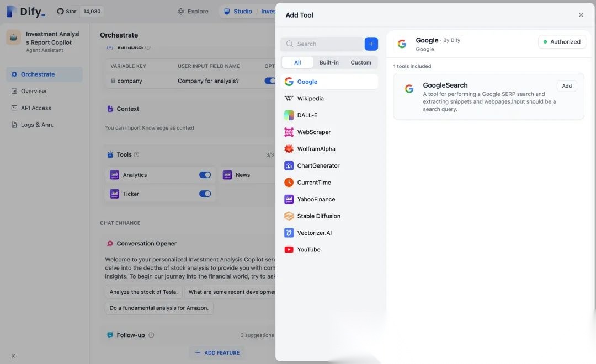
Task: Click 'Do a fundamental analysis for Amazon.' suggestion
Action: coord(159,308)
